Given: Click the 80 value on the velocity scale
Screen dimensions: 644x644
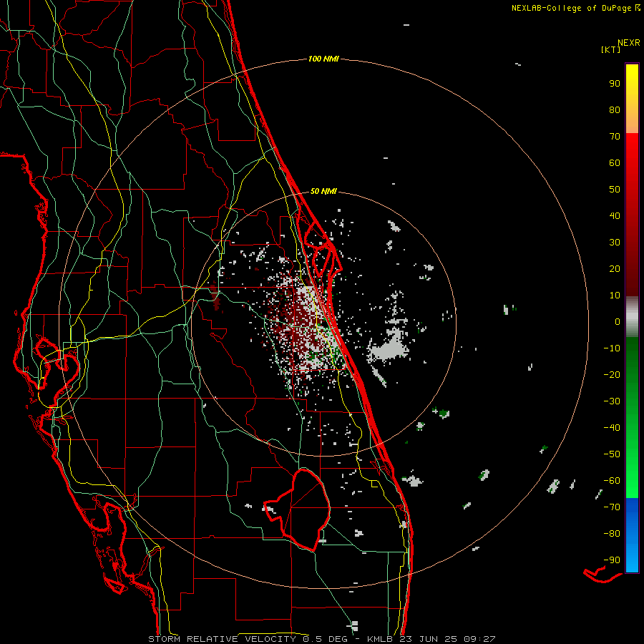Looking at the screenshot, I should point(615,110).
